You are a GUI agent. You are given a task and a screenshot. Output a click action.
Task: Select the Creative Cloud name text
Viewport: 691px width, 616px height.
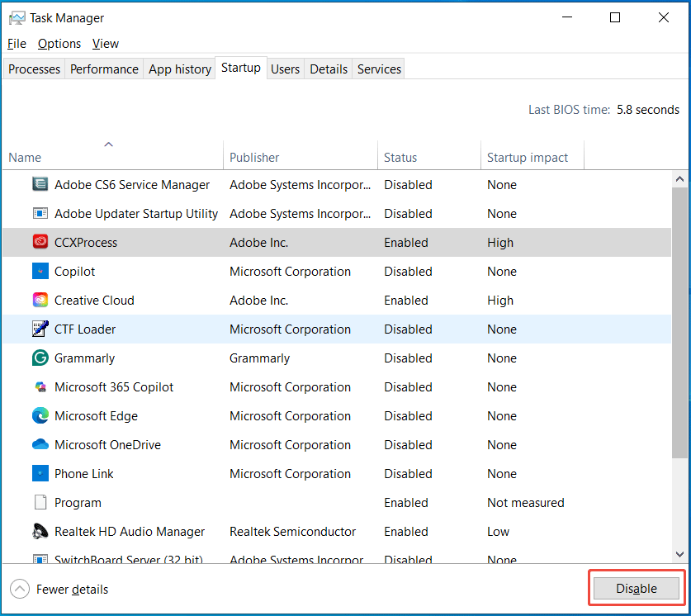point(94,300)
